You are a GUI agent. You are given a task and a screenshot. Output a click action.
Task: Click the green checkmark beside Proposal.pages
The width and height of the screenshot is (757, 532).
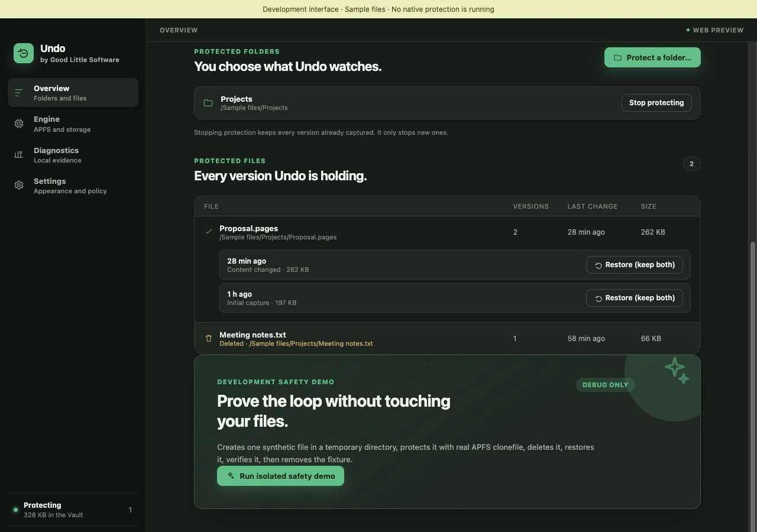[x=209, y=232]
